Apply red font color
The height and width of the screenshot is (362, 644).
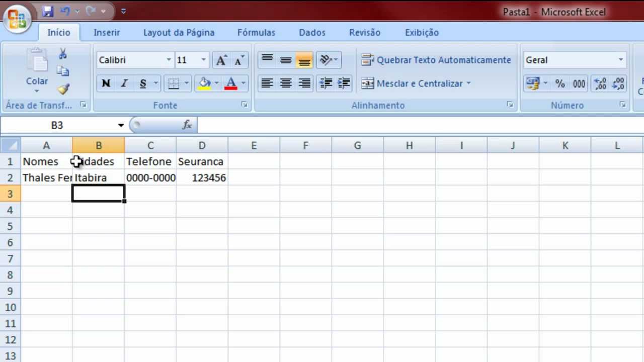click(x=231, y=83)
